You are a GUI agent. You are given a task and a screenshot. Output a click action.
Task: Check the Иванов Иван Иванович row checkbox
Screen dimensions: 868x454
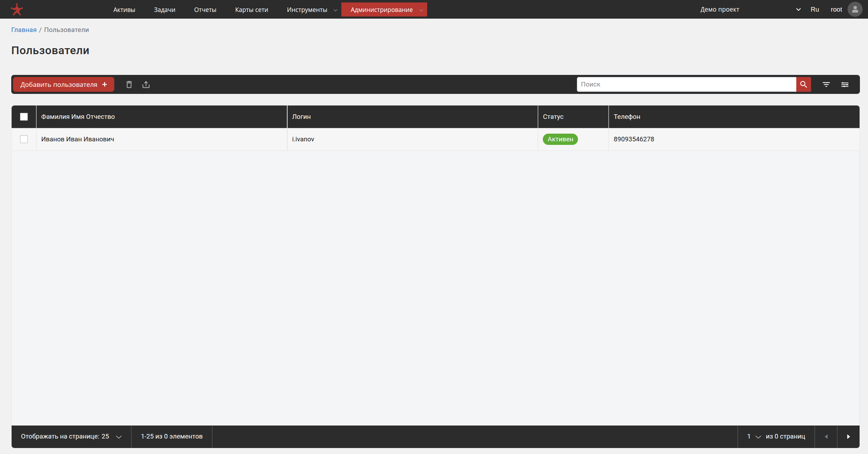pos(24,139)
